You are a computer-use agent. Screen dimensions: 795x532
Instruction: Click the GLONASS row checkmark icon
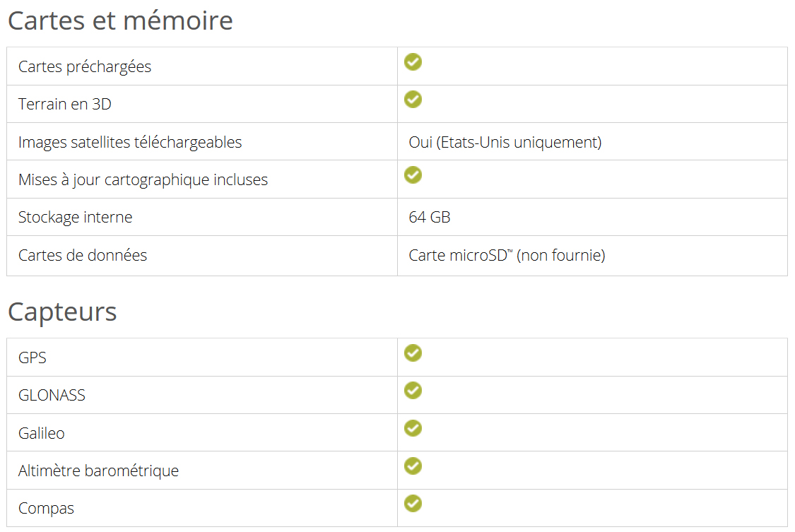pos(413,391)
